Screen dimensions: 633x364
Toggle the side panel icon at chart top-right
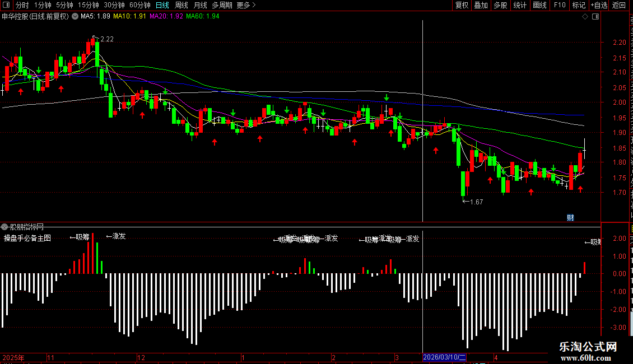point(595,17)
